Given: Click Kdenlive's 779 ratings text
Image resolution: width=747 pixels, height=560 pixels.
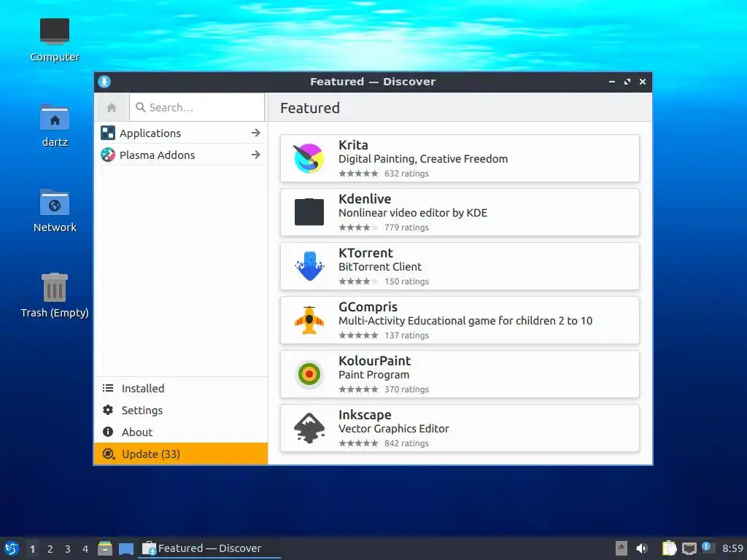Looking at the screenshot, I should point(406,227).
